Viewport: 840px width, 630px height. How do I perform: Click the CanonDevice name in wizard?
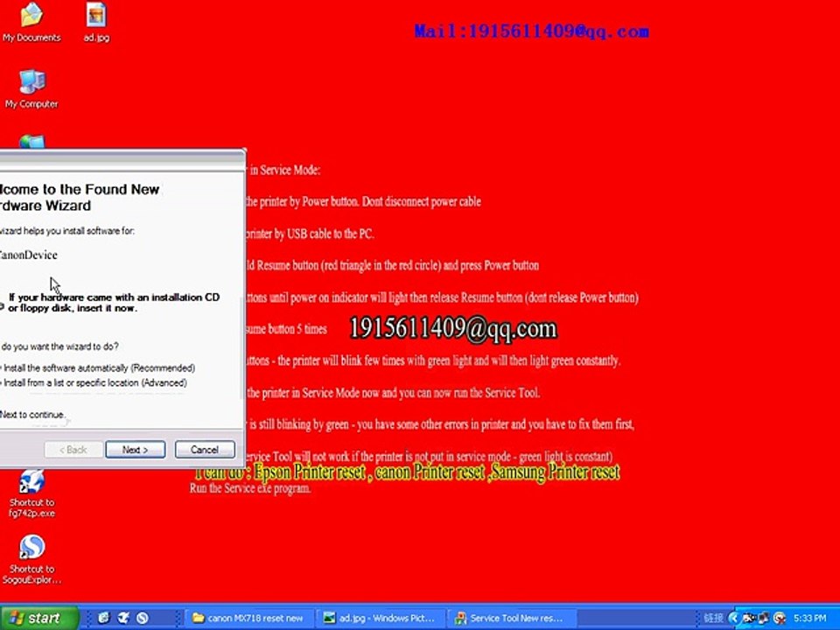tap(28, 255)
